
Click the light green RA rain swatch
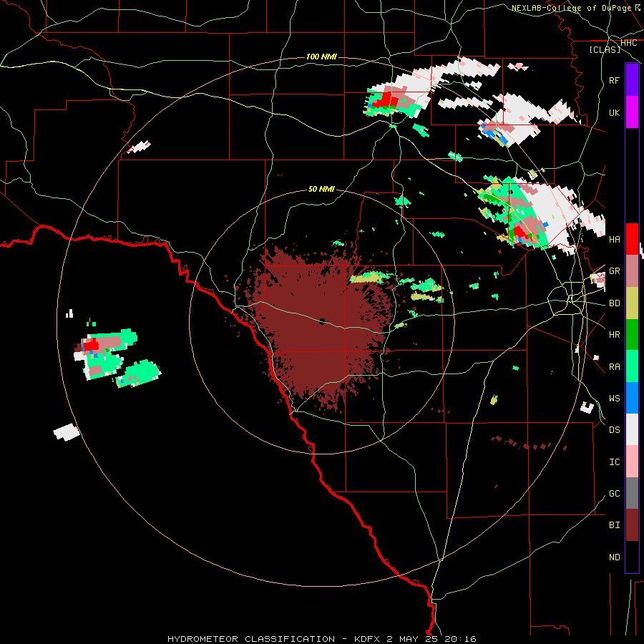pos(632,366)
